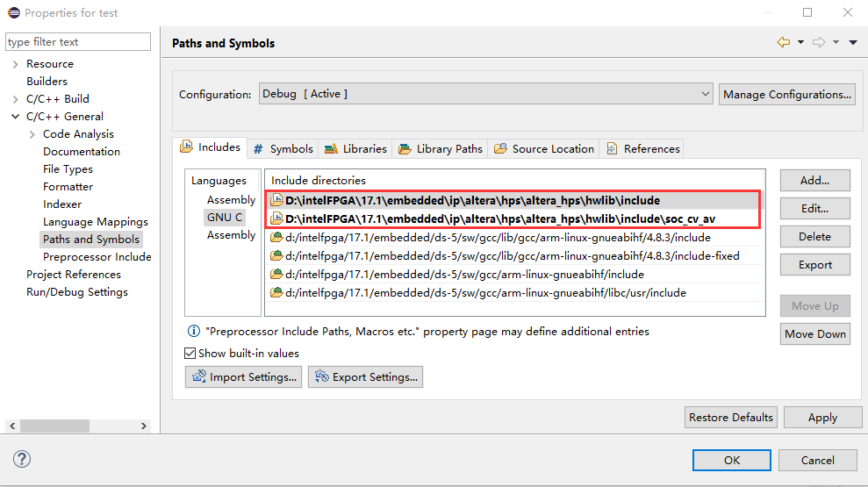Click the type filter text field
Viewport: 868px width, 487px height.
[78, 42]
